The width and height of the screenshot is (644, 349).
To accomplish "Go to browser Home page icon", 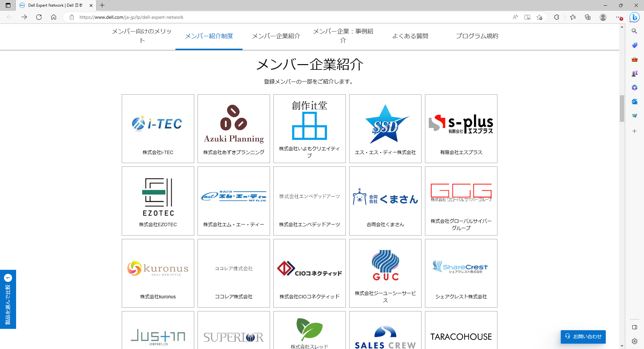I will (54, 17).
